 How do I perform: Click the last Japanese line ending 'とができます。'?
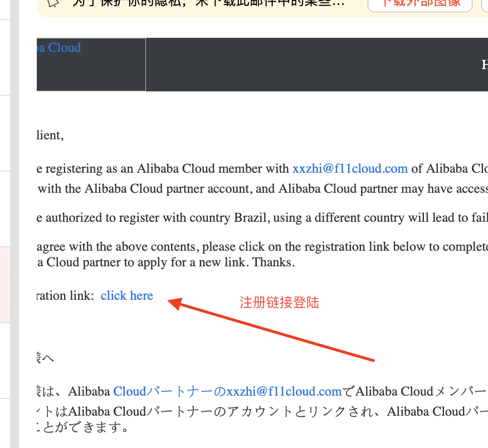point(82,427)
